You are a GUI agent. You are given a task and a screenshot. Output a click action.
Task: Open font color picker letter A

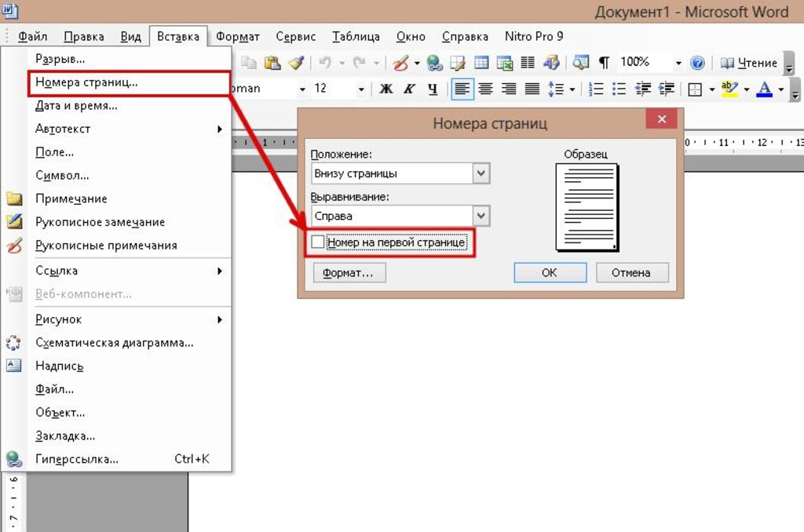click(764, 89)
